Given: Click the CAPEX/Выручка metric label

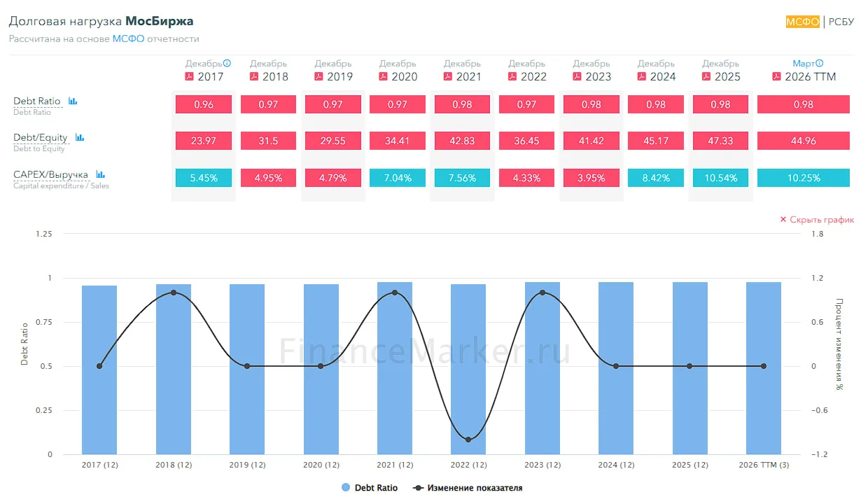Looking at the screenshot, I should [x=50, y=174].
